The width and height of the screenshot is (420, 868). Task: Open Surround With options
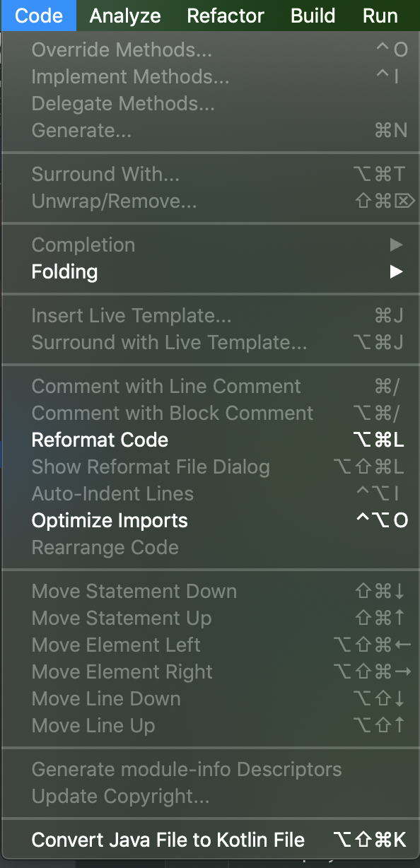pyautogui.click(x=105, y=174)
